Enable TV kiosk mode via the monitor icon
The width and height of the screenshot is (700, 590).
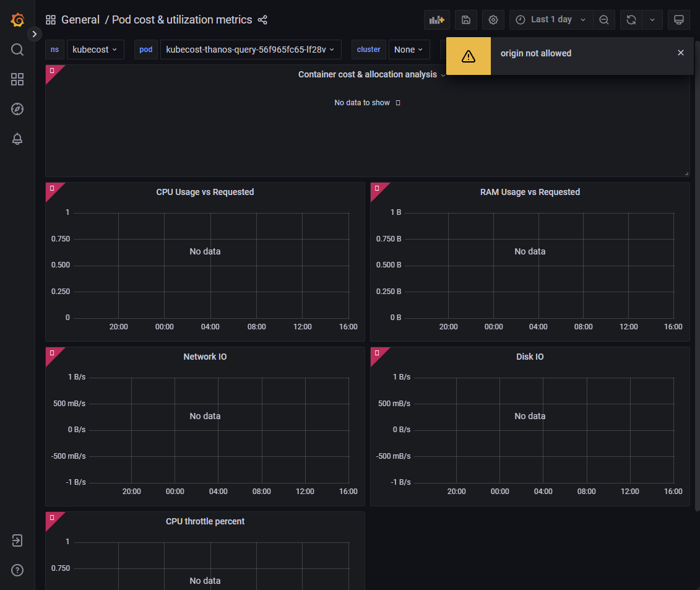pyautogui.click(x=678, y=20)
